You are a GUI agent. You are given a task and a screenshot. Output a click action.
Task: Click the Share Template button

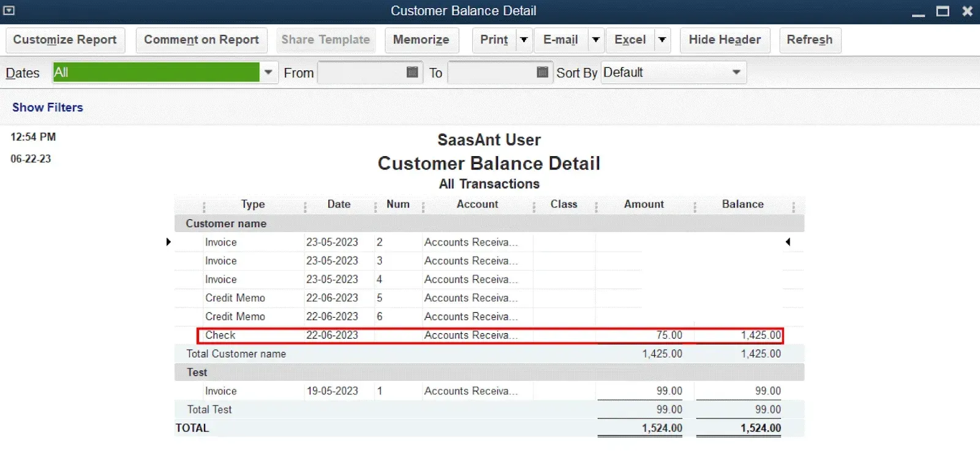[326, 40]
